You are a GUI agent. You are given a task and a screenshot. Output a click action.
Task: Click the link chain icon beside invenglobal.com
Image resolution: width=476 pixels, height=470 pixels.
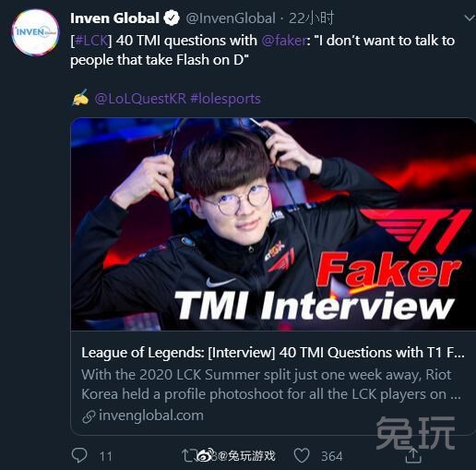click(x=89, y=416)
